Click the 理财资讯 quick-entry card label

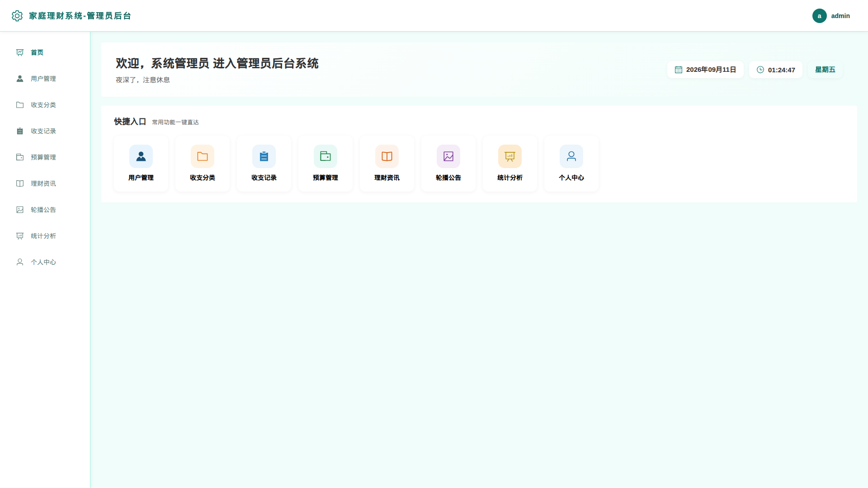[387, 178]
